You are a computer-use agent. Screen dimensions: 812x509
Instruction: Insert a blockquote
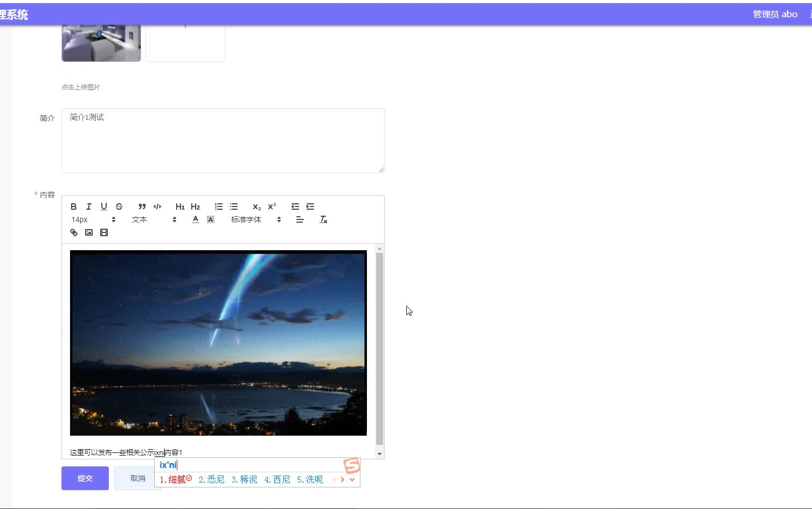[x=142, y=207]
